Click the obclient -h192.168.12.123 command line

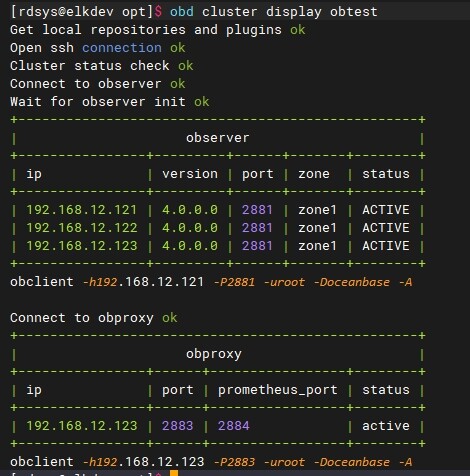tap(211, 462)
